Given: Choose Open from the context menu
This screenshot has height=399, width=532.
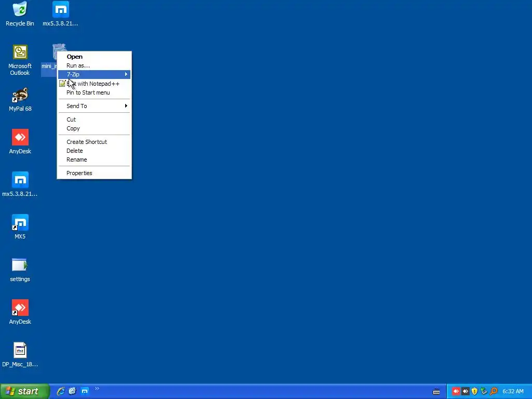Looking at the screenshot, I should pos(95,57).
